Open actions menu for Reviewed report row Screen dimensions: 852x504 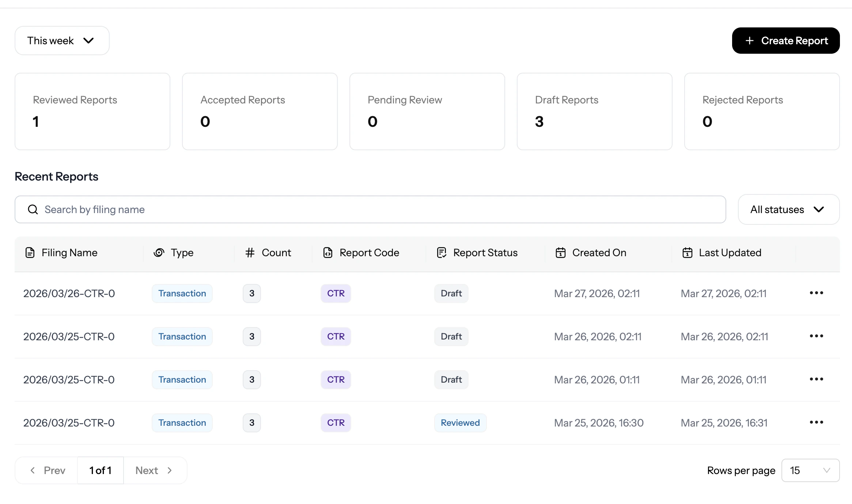[x=816, y=422]
